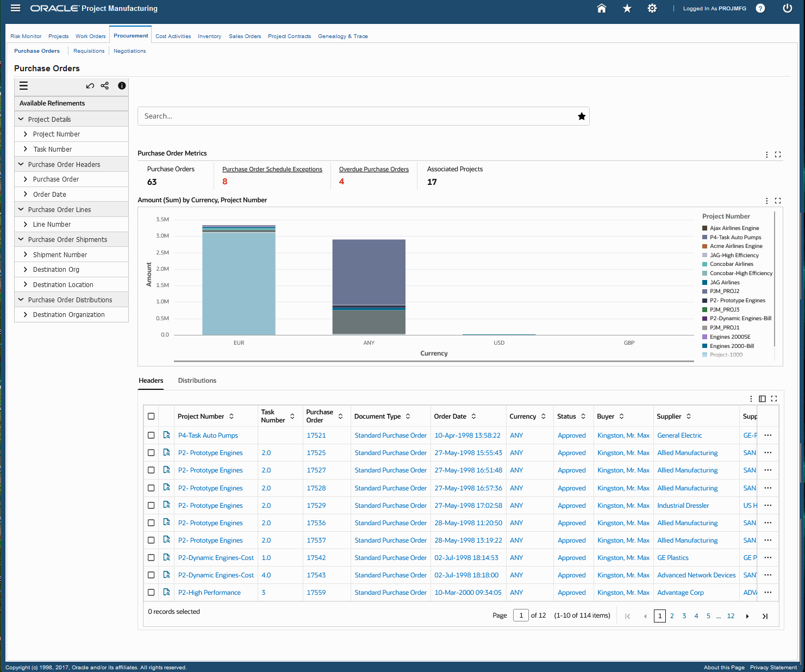Open supplier General Electric link
Viewport: 805px width, 672px height.
(x=679, y=435)
